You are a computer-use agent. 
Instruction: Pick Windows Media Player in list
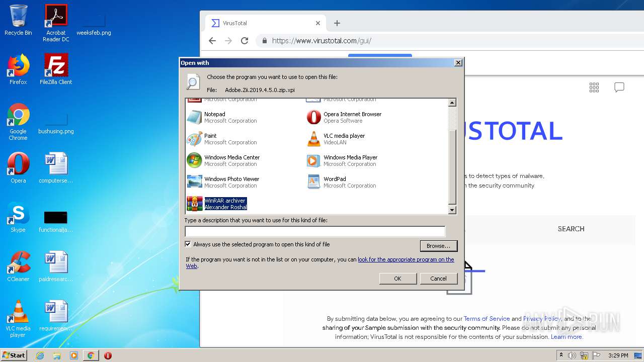342,160
